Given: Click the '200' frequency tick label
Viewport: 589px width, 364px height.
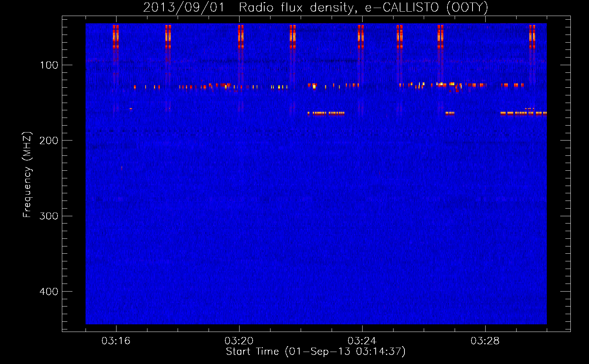Looking at the screenshot, I should coord(49,141).
